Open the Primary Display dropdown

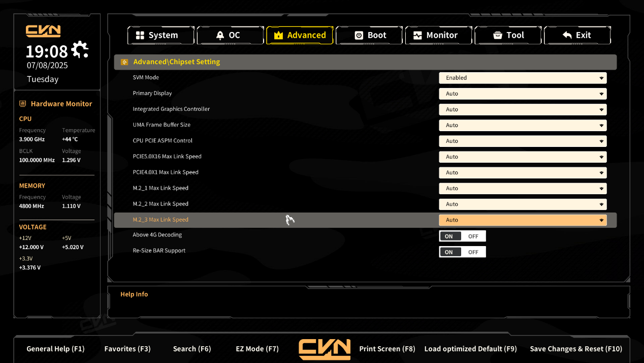pyautogui.click(x=523, y=94)
